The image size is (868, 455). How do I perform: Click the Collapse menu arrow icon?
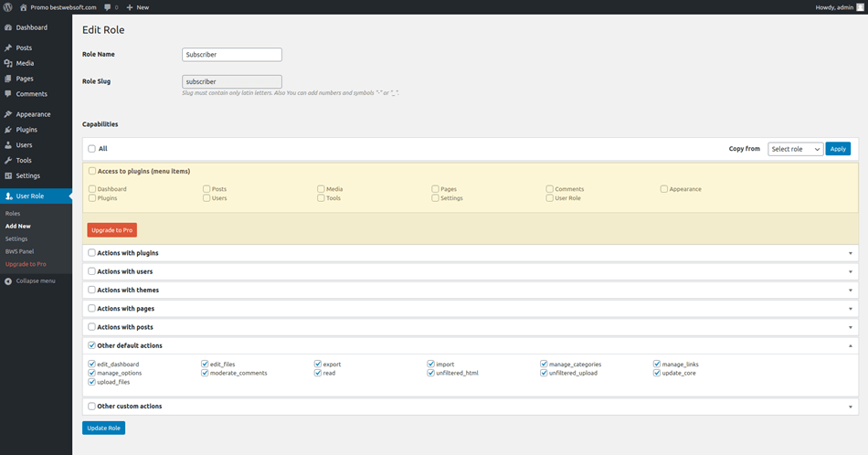[8, 281]
